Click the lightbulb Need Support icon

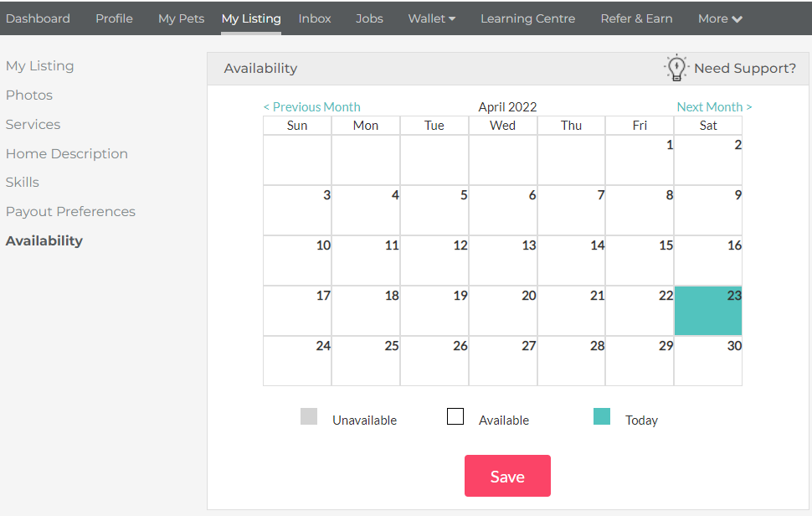click(x=676, y=68)
